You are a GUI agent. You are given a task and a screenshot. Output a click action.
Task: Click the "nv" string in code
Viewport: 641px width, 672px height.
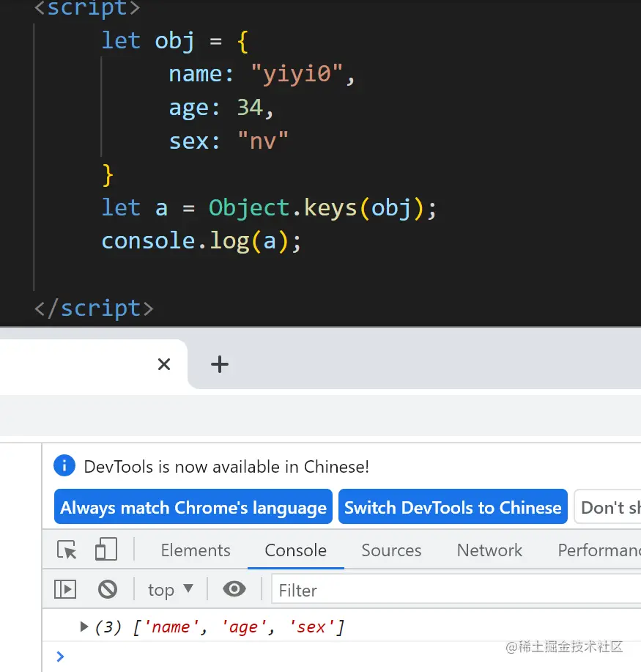tap(263, 141)
